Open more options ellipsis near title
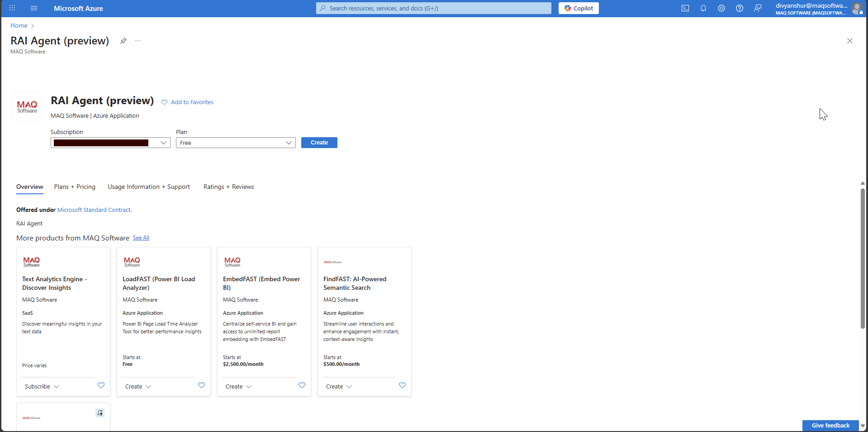The width and height of the screenshot is (868, 432). coord(138,41)
